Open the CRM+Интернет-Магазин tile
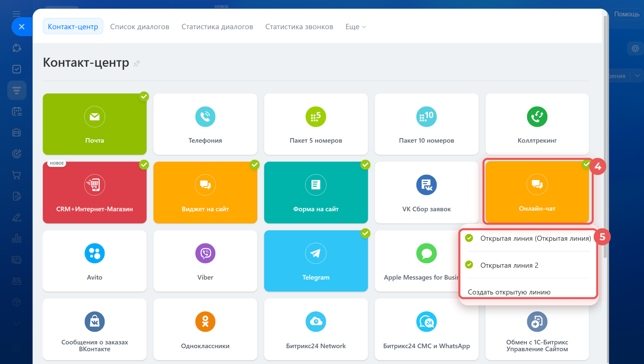This screenshot has width=644, height=364. 95,192
